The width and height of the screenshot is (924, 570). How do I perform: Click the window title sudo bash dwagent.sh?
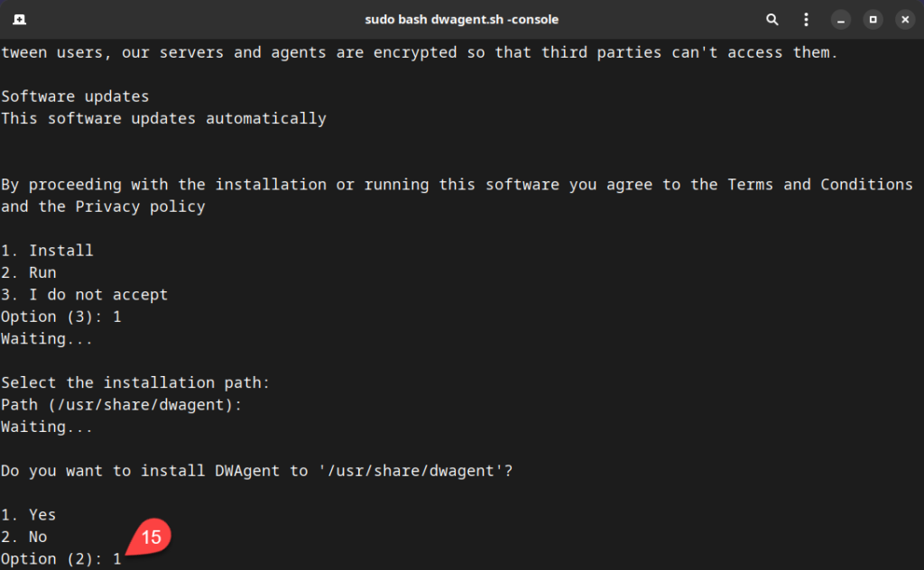click(462, 18)
